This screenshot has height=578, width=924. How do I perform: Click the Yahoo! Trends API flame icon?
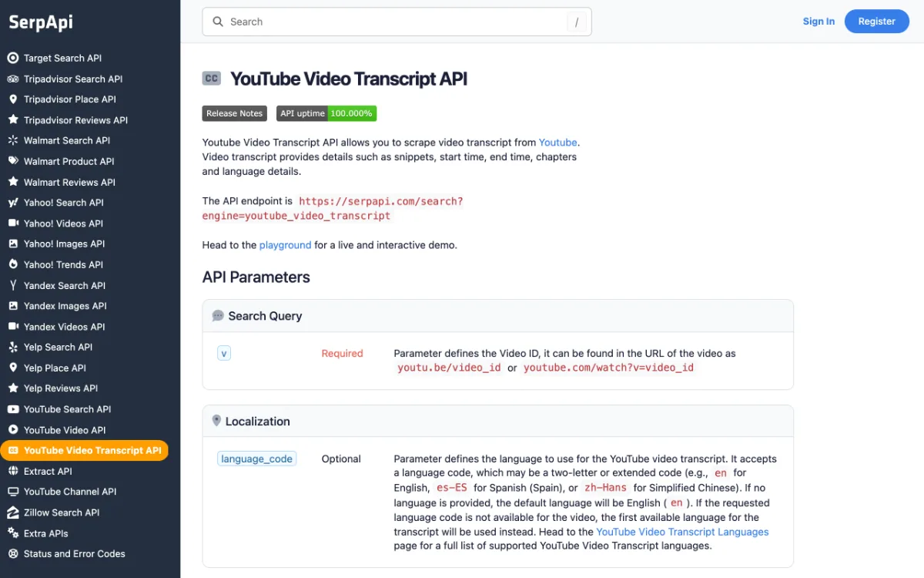(x=12, y=264)
